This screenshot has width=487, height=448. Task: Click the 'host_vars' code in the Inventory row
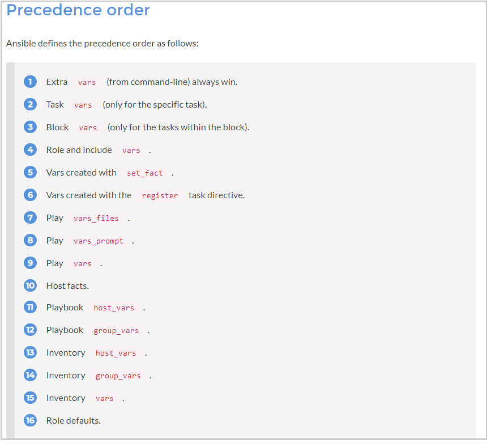(116, 353)
